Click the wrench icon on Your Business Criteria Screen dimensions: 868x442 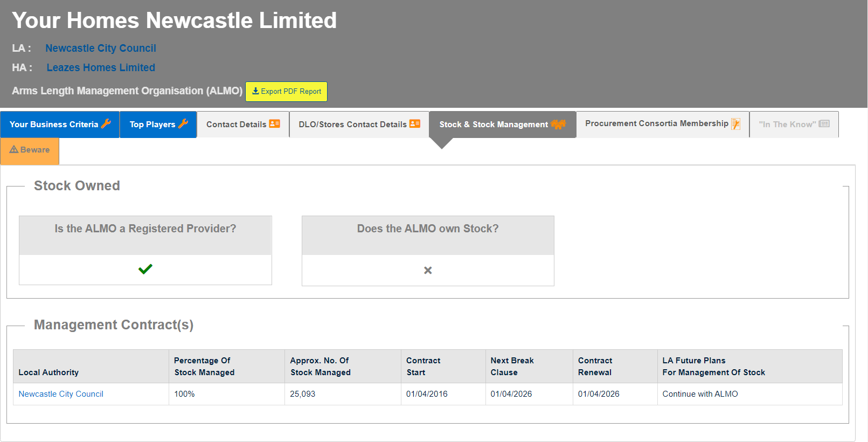(x=106, y=123)
